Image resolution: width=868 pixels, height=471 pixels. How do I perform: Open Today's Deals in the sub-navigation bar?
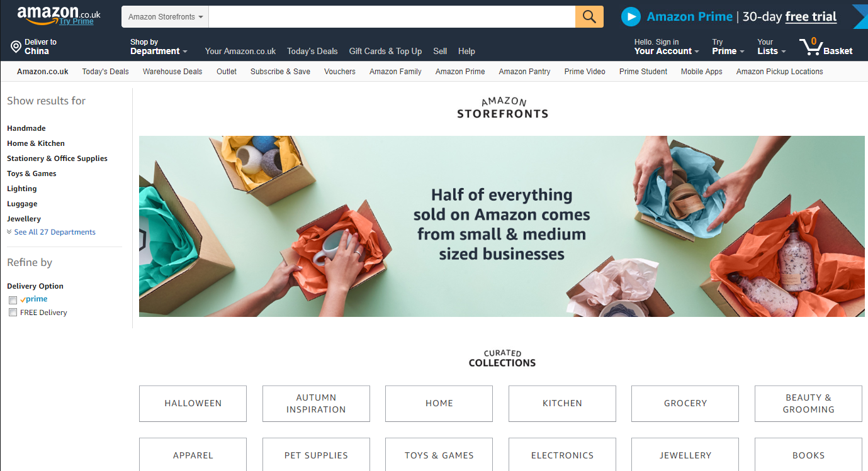coord(105,72)
